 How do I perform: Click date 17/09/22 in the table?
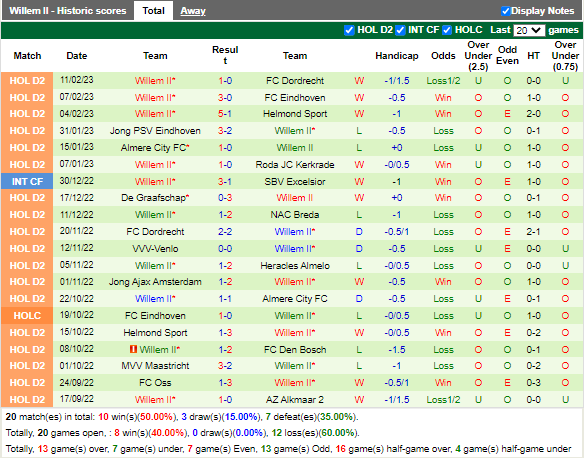tap(77, 399)
